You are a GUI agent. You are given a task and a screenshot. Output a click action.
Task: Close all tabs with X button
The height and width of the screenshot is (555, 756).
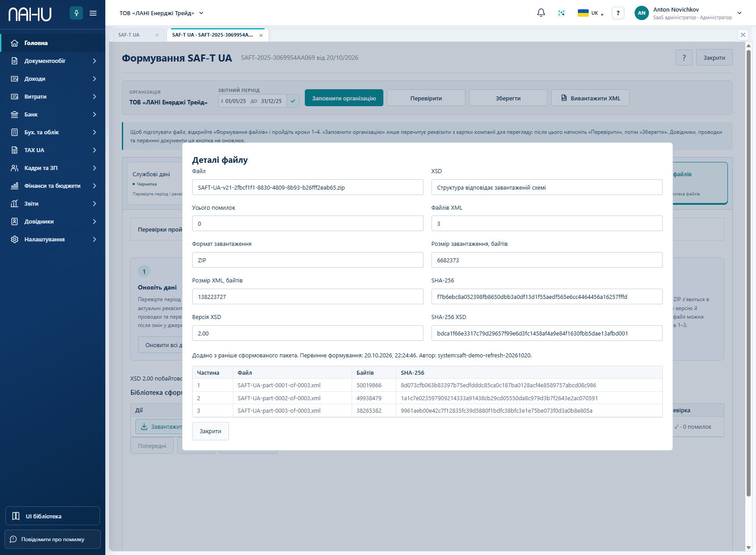[743, 34]
